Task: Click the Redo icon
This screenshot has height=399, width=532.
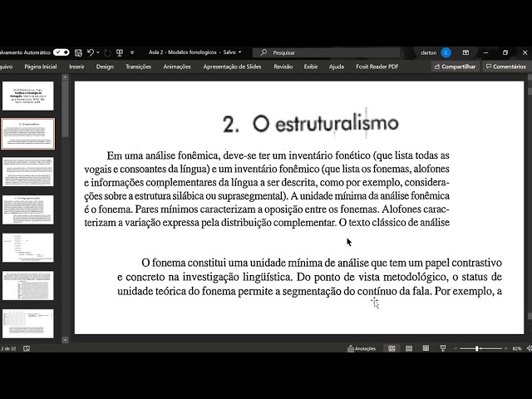Action: coord(107,52)
